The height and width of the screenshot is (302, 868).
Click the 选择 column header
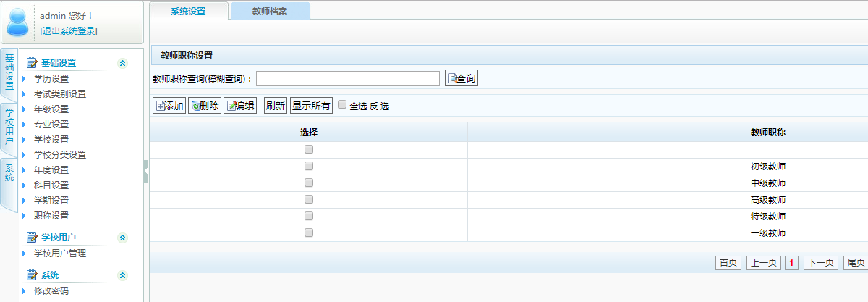coord(309,132)
